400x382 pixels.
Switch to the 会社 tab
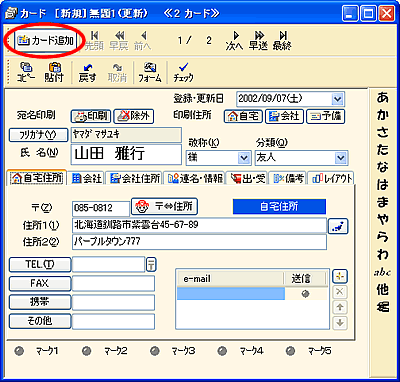(x=87, y=179)
